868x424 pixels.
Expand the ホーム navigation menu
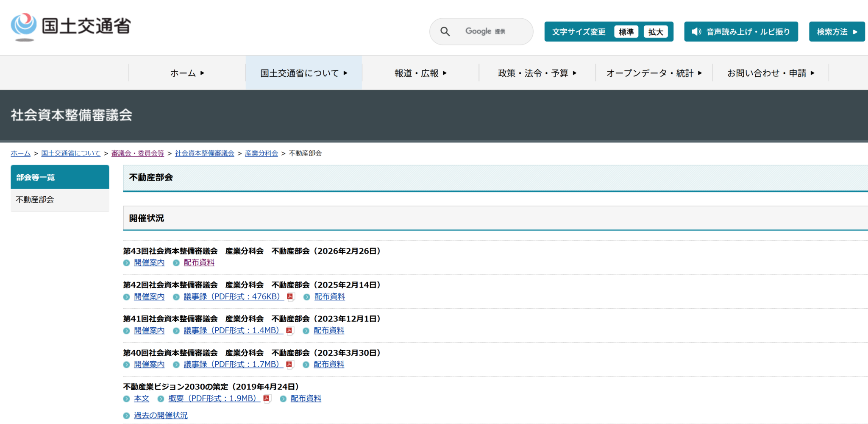[x=187, y=73]
